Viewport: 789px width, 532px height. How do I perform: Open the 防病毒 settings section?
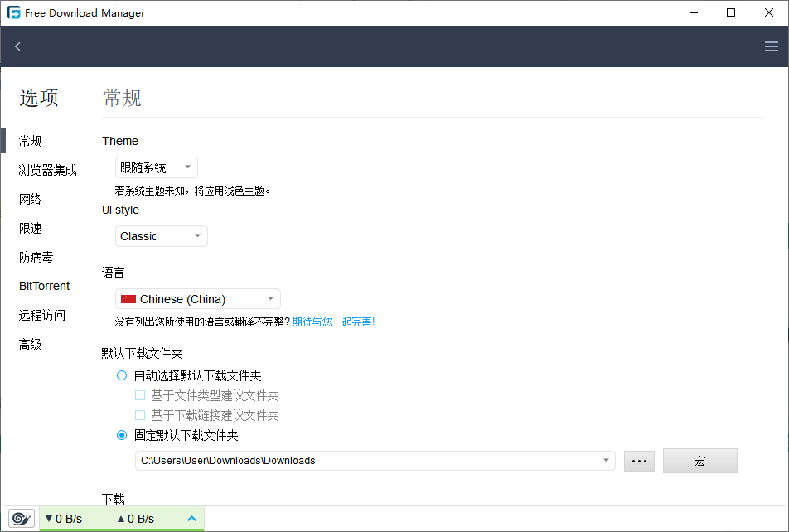pos(36,257)
